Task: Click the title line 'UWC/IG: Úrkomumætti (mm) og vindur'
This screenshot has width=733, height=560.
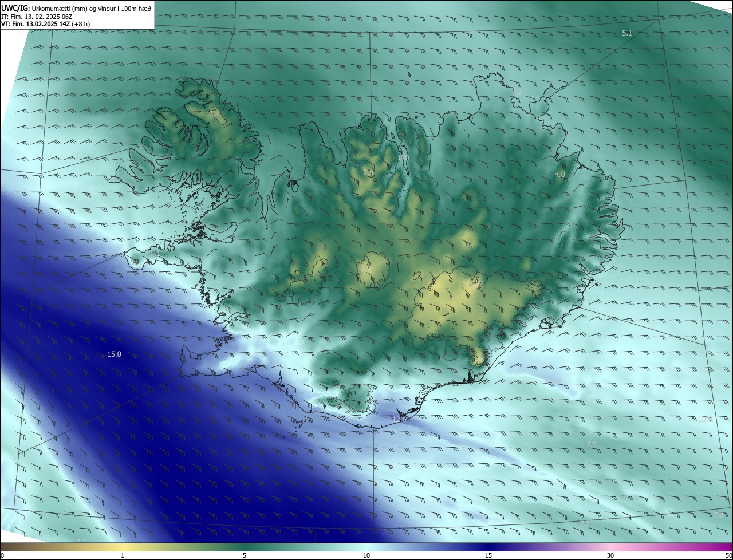Action: pyautogui.click(x=76, y=9)
